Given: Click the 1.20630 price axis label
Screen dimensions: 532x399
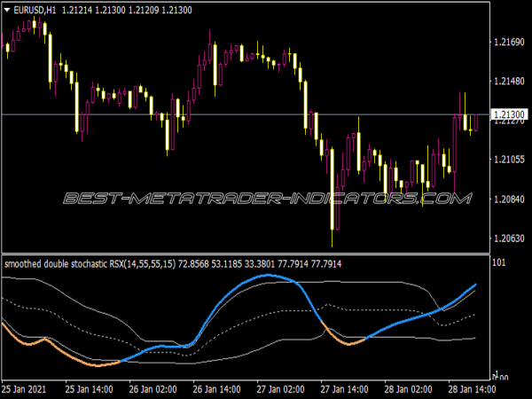Looking at the screenshot, I should [x=509, y=239].
